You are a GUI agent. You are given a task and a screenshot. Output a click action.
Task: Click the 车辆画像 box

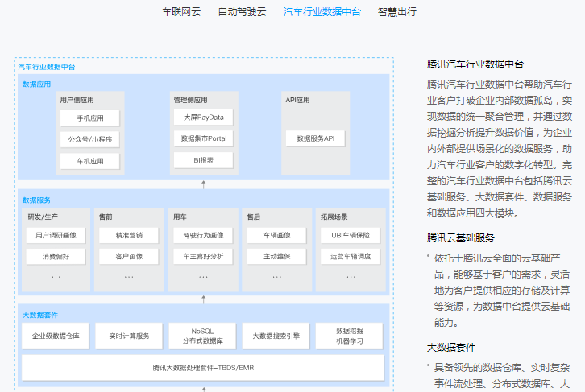point(277,235)
